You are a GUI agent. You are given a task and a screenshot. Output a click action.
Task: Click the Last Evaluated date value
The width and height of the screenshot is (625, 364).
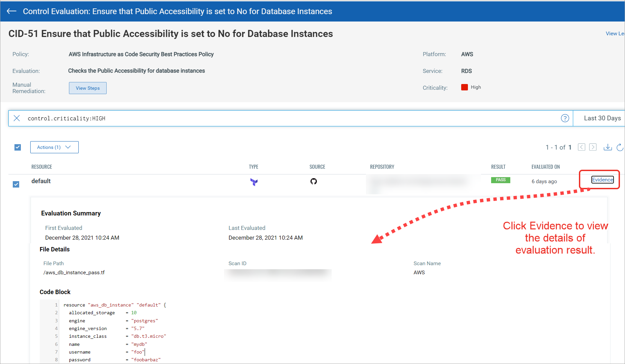pyautogui.click(x=266, y=238)
